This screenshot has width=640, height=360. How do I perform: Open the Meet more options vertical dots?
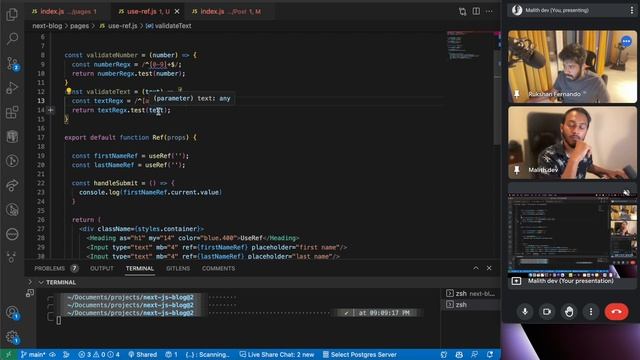pyautogui.click(x=591, y=312)
